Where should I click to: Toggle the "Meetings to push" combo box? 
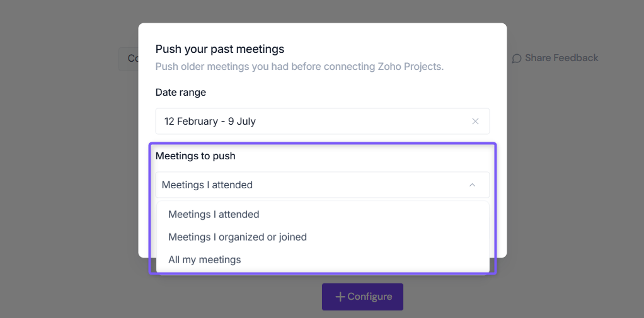coord(323,185)
